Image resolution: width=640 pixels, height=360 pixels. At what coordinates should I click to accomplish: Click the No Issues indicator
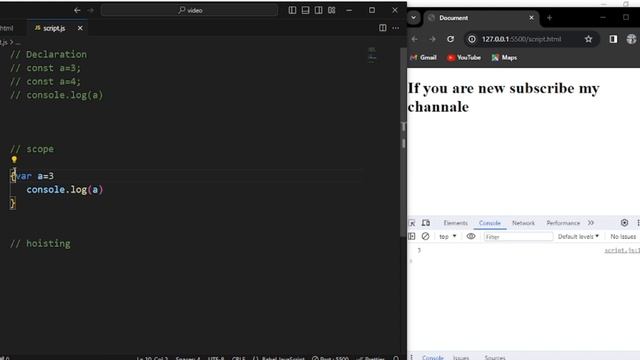pyautogui.click(x=623, y=236)
